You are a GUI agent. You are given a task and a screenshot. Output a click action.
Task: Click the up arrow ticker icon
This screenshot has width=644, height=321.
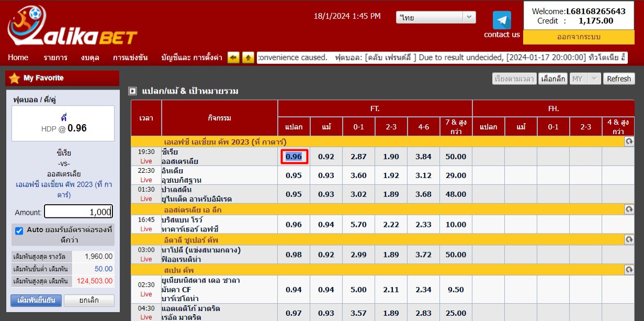[248, 58]
